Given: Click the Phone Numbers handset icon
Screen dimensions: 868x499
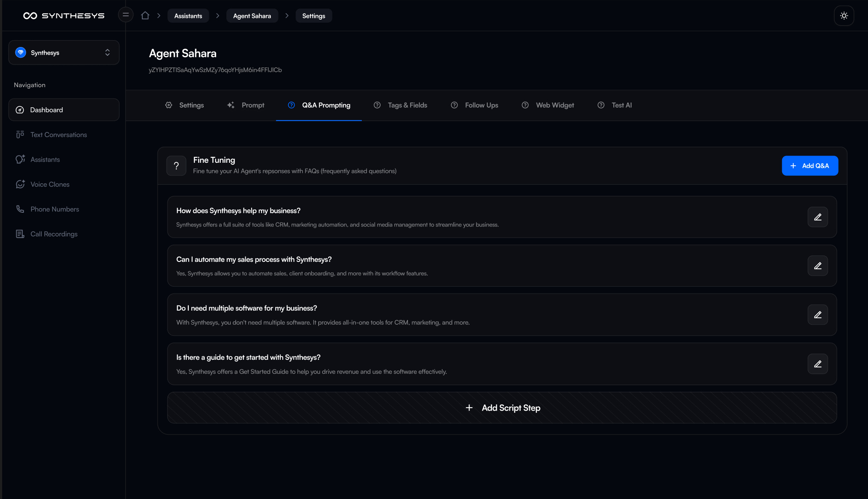Looking at the screenshot, I should 20,209.
